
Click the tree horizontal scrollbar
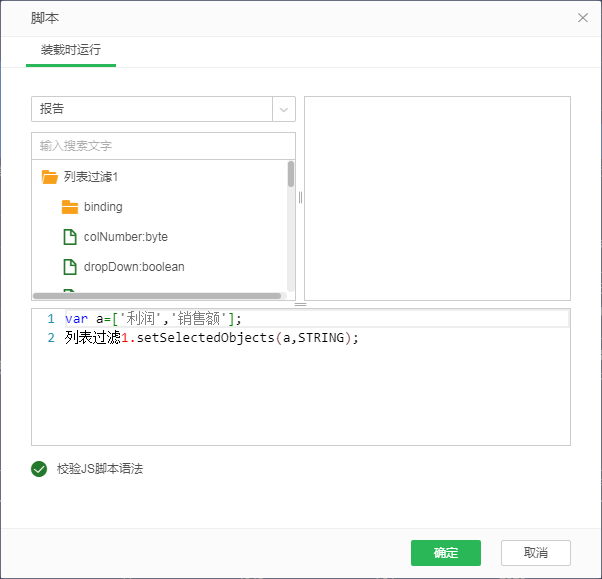pyautogui.click(x=157, y=296)
